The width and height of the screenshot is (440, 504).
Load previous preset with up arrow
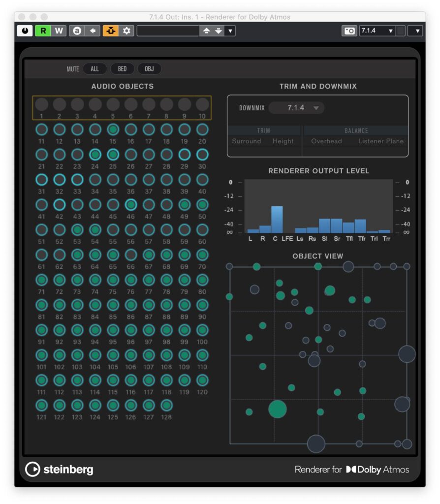coord(206,31)
